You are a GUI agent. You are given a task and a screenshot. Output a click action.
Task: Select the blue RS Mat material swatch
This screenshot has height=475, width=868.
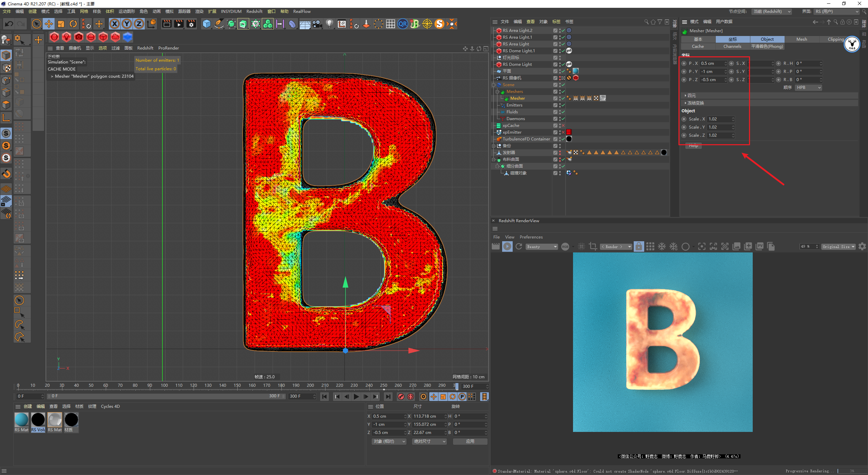pyautogui.click(x=22, y=420)
